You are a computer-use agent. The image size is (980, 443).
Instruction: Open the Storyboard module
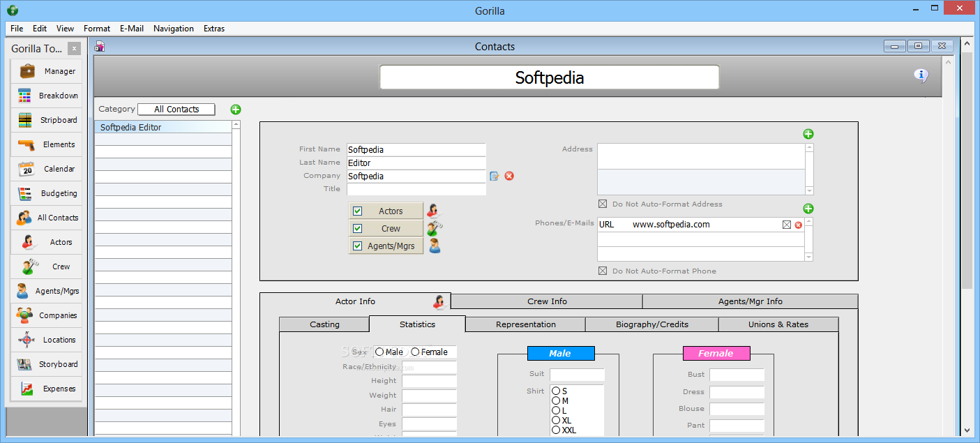(x=47, y=364)
